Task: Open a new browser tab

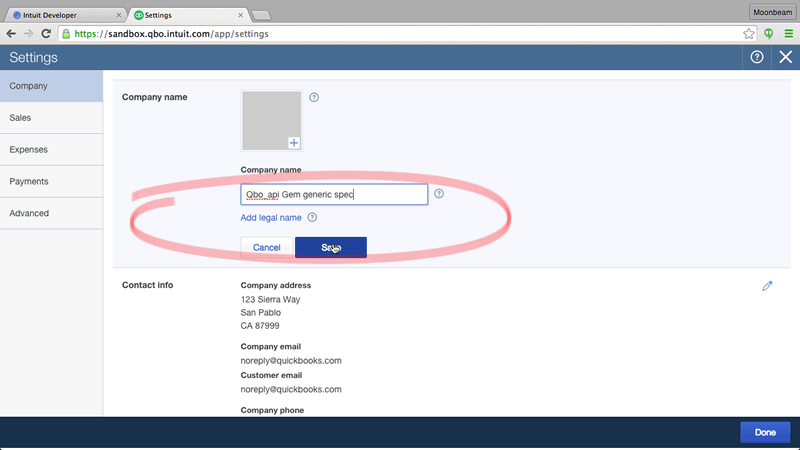Action: pos(261,15)
